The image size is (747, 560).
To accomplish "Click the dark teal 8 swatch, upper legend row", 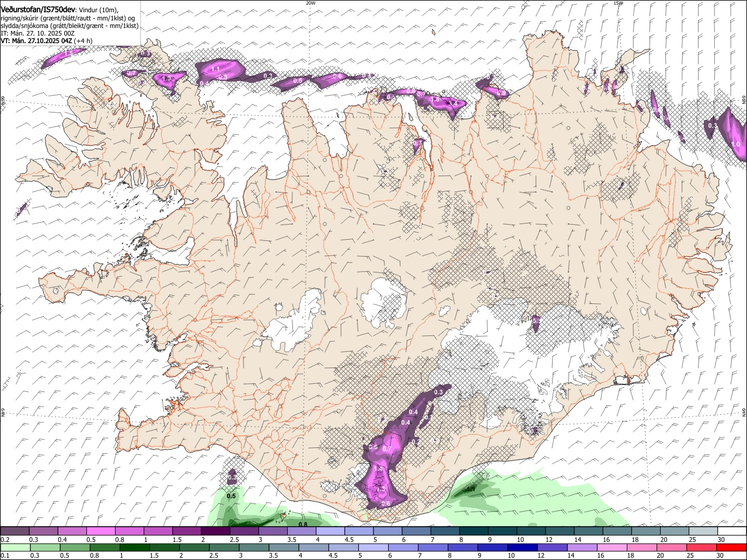I will 473,531.
